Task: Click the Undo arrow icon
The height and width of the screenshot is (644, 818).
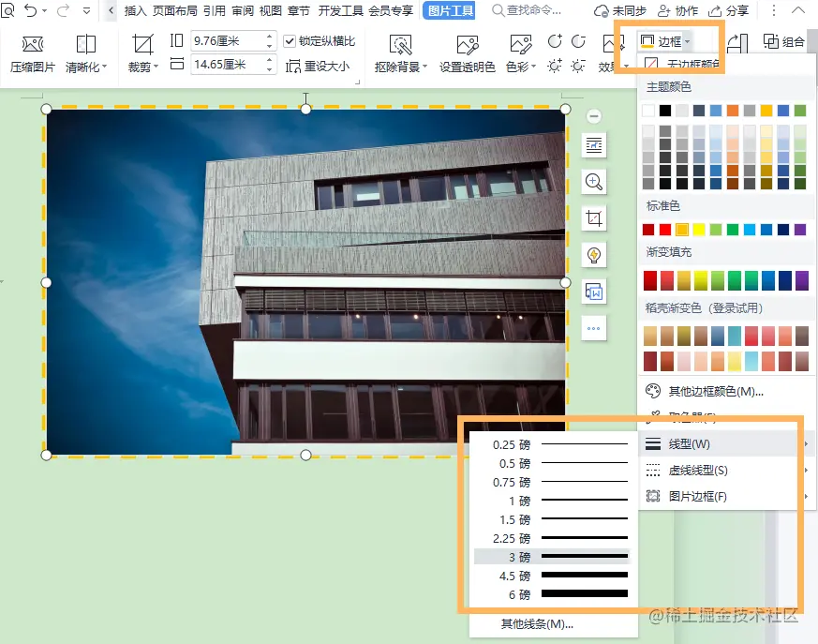Action: (30, 10)
